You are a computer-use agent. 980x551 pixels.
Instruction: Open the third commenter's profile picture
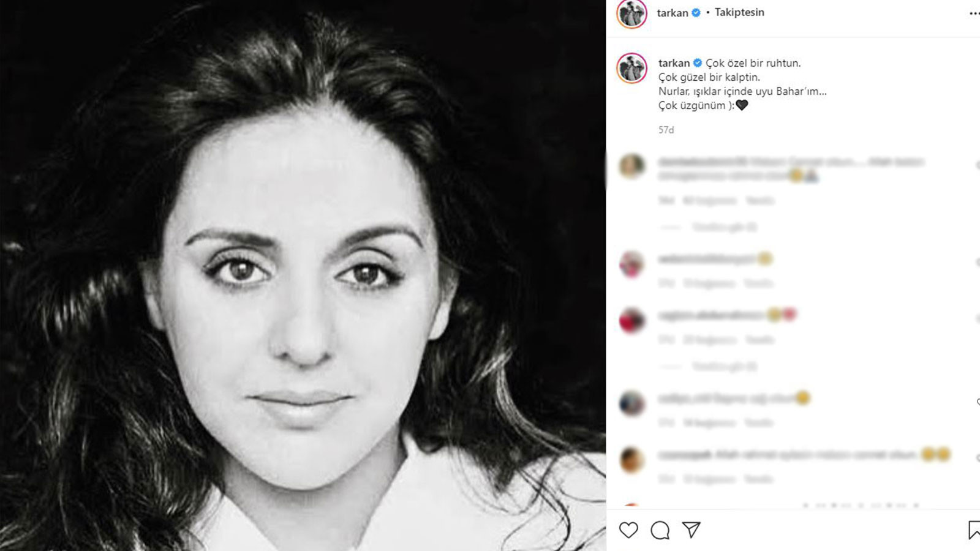click(631, 320)
